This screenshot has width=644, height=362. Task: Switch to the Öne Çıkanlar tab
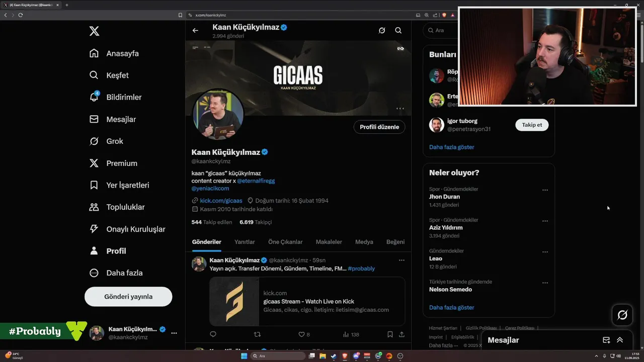285,242
